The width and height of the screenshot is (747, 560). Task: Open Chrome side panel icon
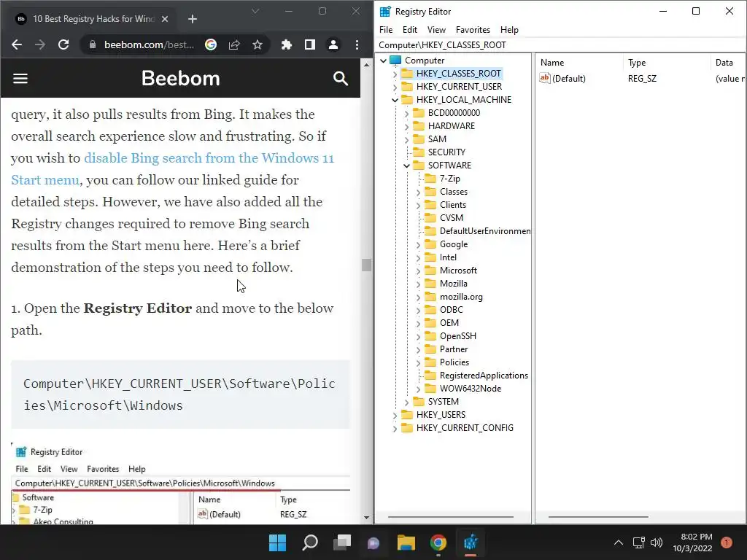(x=309, y=44)
